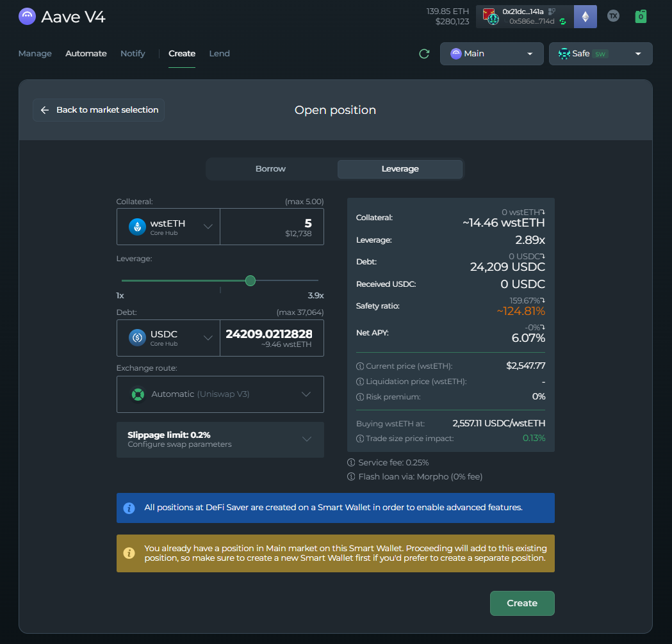Open the Main market dropdown
Image resolution: width=672 pixels, height=644 pixels.
[x=491, y=54]
